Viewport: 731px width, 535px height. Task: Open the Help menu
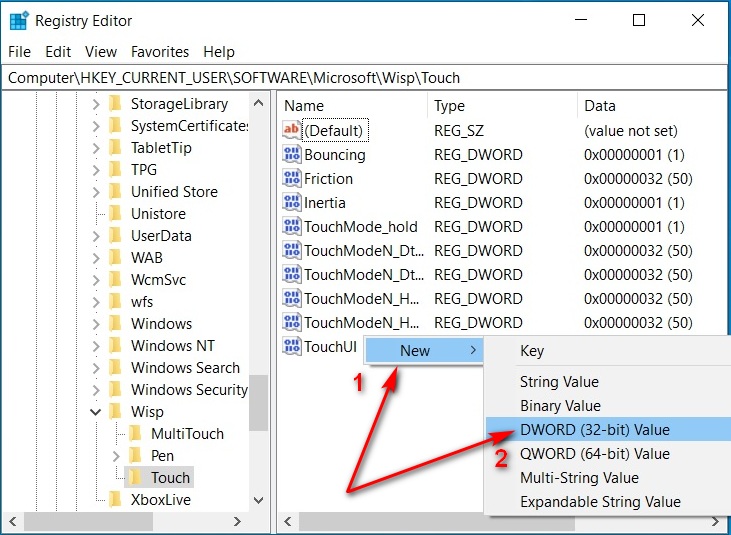click(x=219, y=52)
